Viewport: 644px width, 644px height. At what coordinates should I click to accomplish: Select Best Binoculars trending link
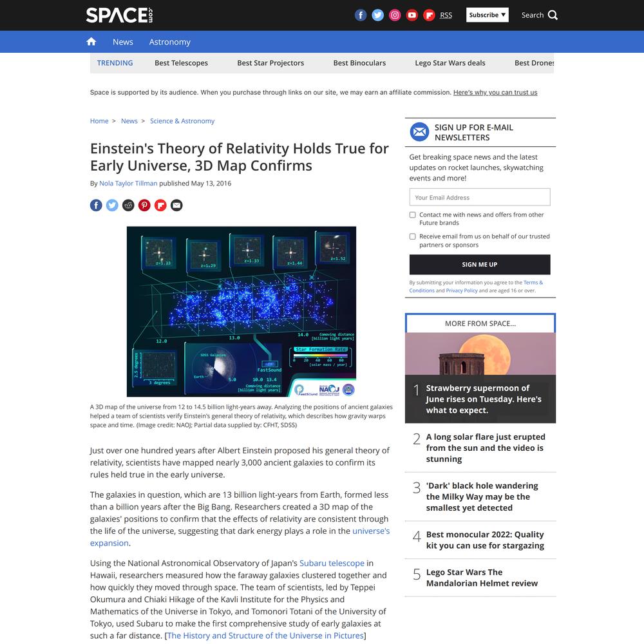(x=359, y=63)
